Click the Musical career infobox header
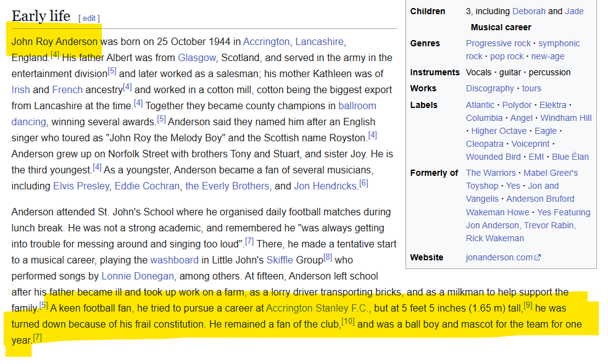 [x=501, y=28]
